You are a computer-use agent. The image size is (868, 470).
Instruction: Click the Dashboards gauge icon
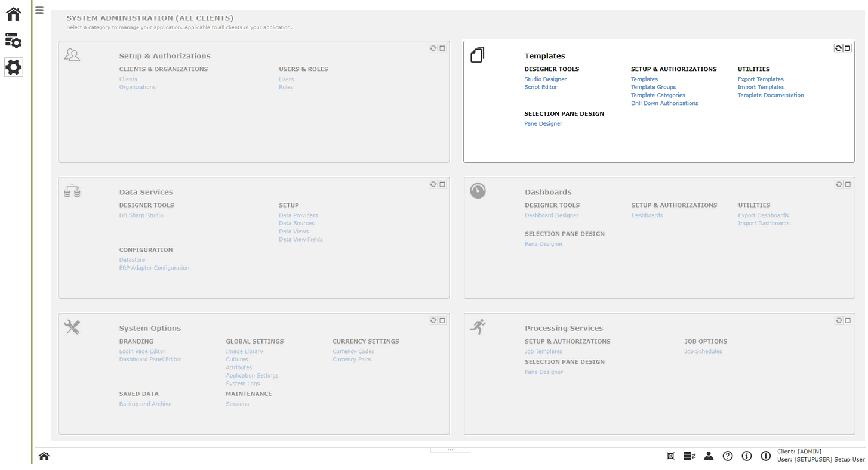click(x=478, y=191)
